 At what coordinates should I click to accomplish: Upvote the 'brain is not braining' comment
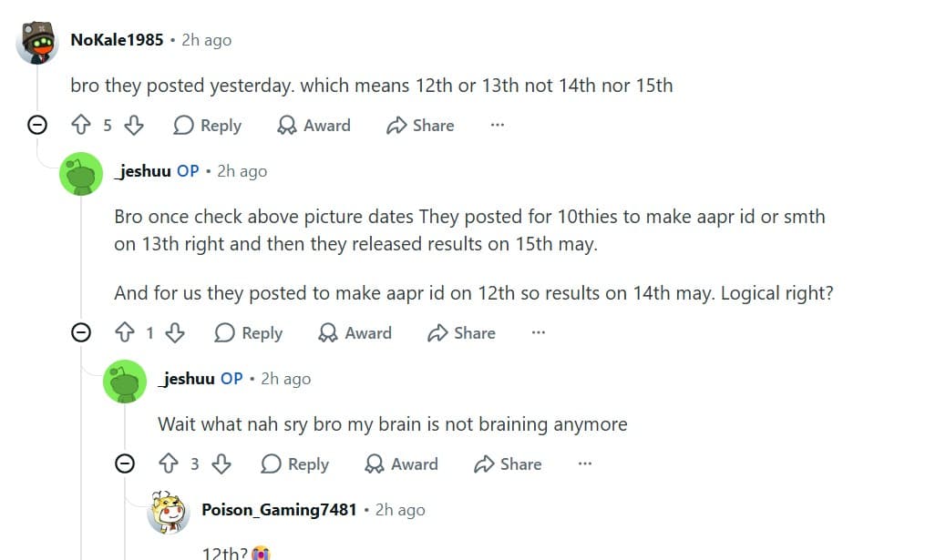(x=169, y=463)
